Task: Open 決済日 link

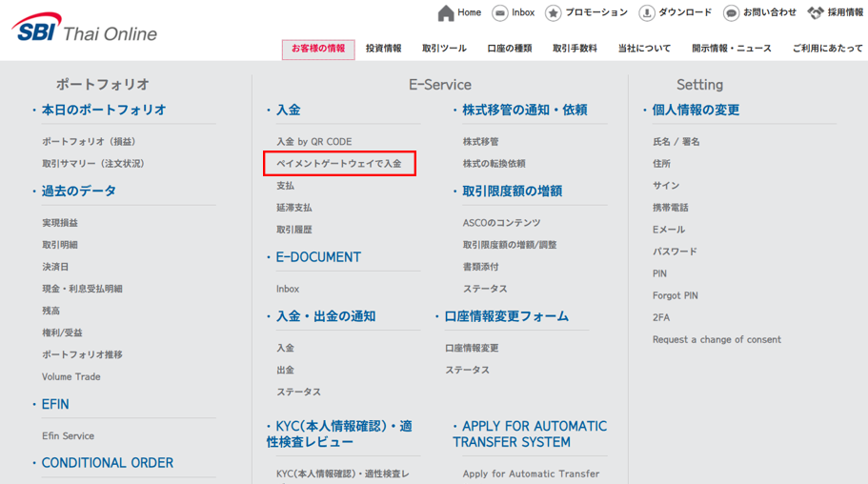Action: tap(55, 267)
